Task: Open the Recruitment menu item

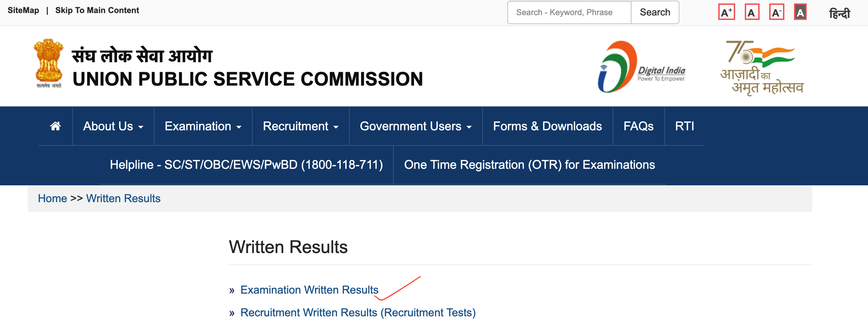Action: [300, 126]
